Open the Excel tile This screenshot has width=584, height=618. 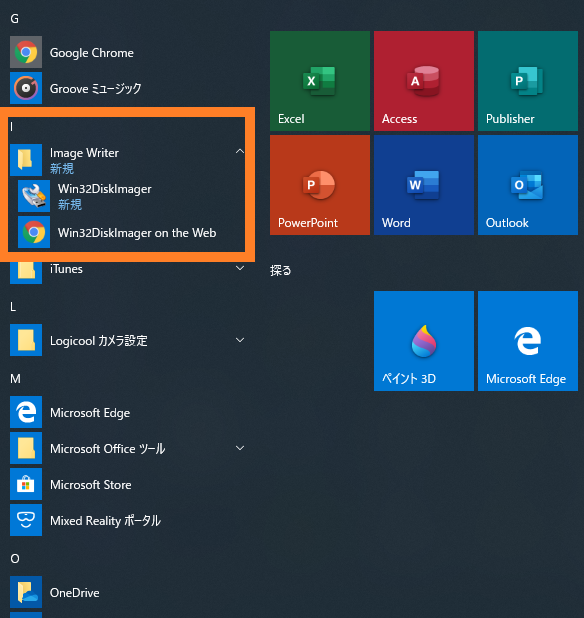pyautogui.click(x=320, y=81)
